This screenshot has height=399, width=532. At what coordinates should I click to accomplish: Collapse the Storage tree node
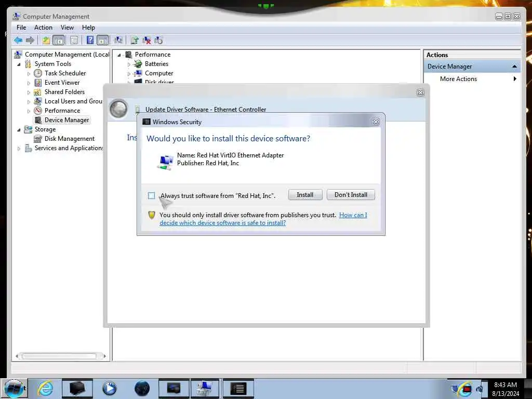(19, 129)
